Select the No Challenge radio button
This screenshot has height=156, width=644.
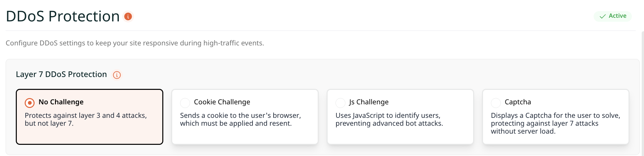[x=30, y=103]
